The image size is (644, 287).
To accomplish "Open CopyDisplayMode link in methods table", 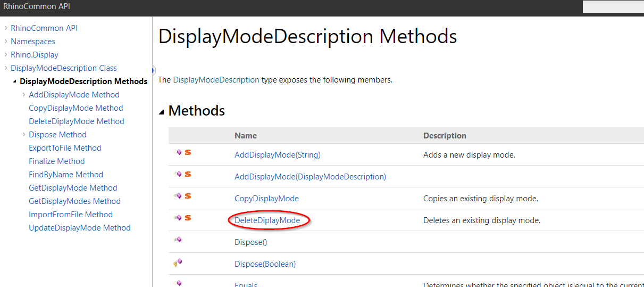I will click(x=266, y=199).
